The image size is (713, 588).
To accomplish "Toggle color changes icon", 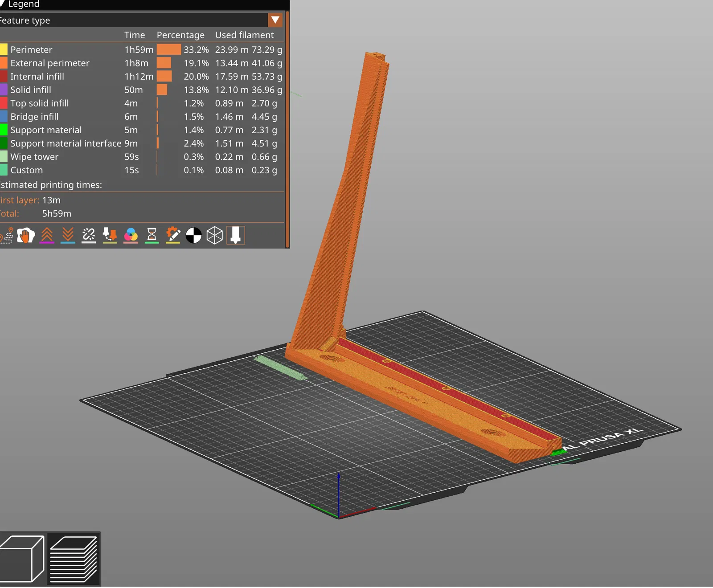I will [x=131, y=235].
